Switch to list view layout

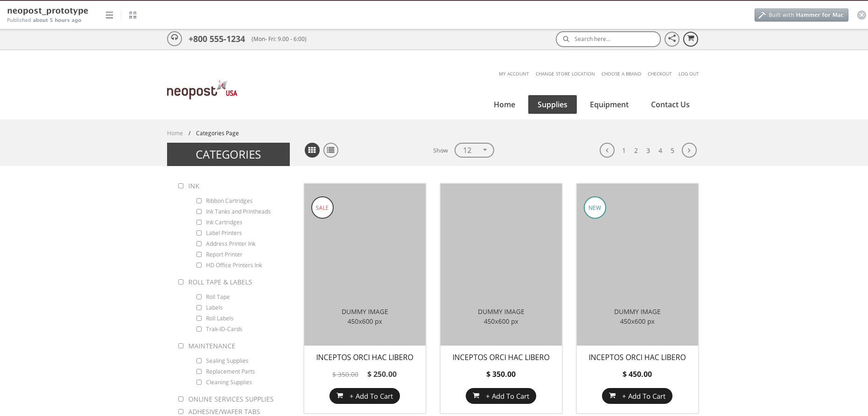click(x=331, y=150)
